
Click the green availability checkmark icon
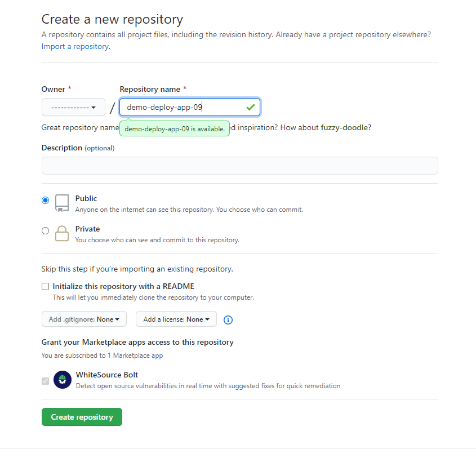coord(251,107)
